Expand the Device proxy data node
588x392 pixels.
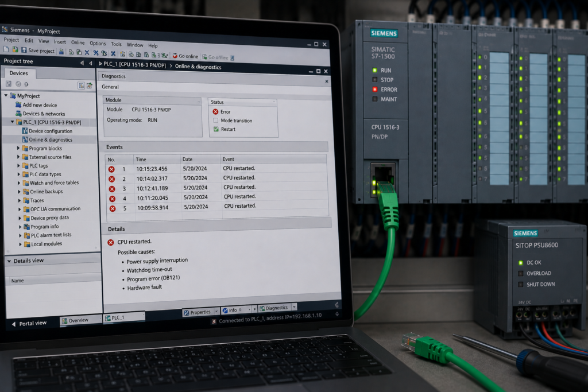point(20,218)
